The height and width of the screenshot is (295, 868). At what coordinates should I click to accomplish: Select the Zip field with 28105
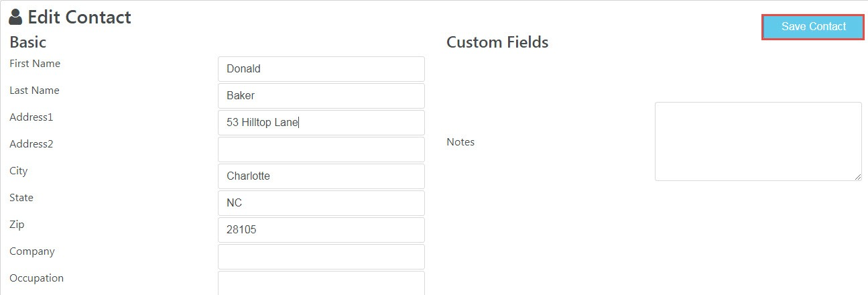[321, 230]
